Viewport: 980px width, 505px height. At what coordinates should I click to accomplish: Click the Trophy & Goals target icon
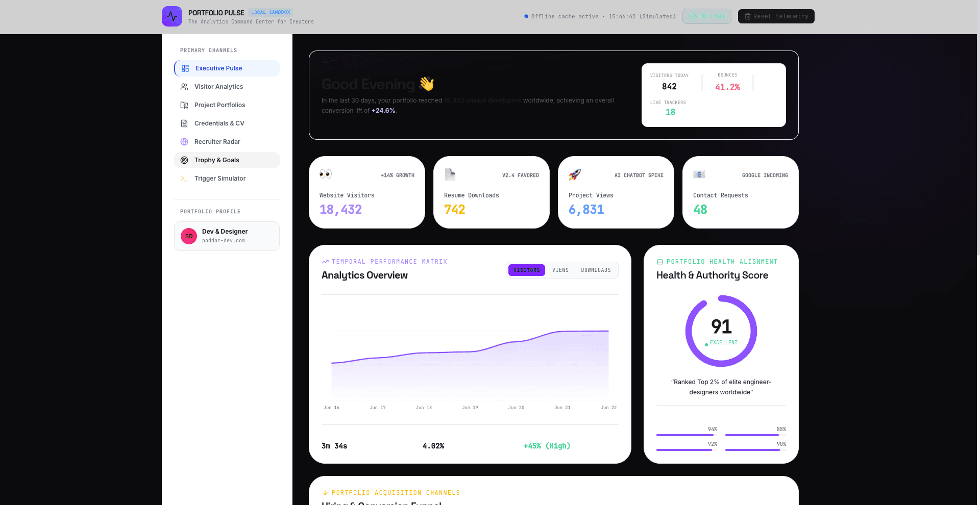tap(184, 160)
